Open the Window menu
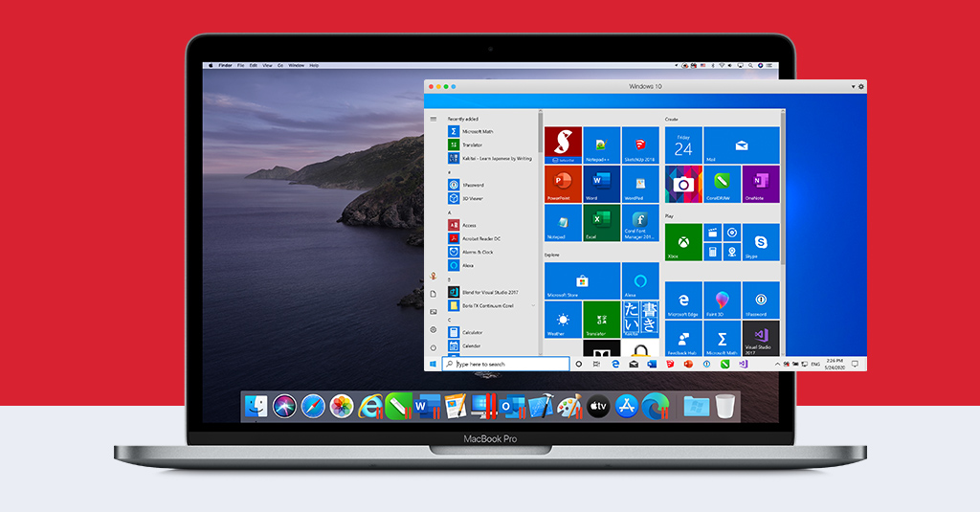 pos(297,65)
